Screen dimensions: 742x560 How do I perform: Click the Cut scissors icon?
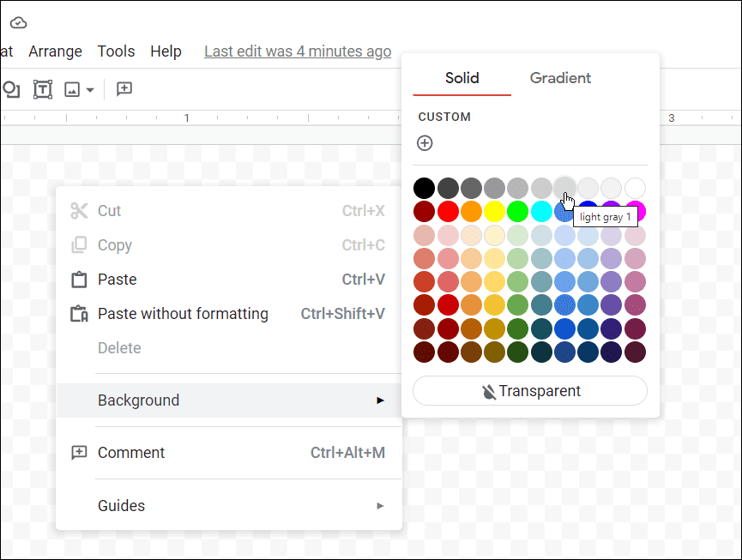[79, 210]
